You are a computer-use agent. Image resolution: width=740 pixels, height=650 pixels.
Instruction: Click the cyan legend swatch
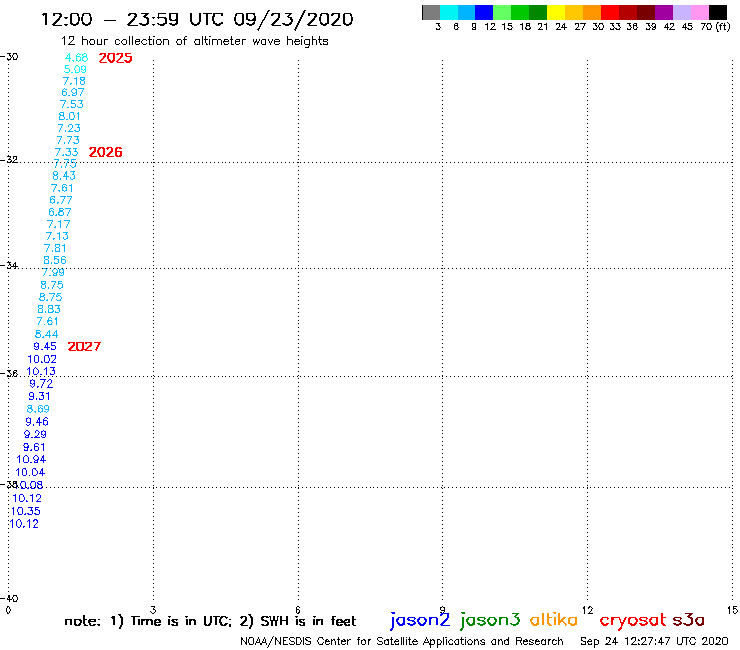click(x=449, y=12)
